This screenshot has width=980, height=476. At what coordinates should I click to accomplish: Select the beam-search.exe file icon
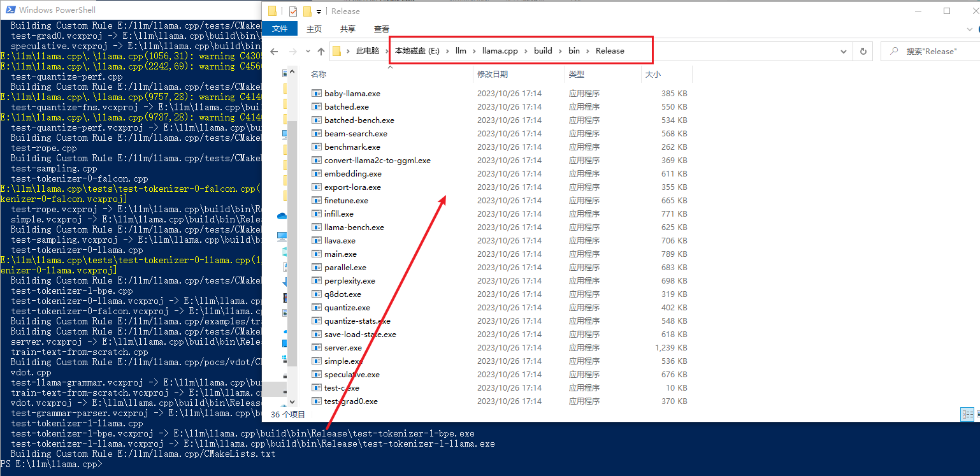[317, 133]
